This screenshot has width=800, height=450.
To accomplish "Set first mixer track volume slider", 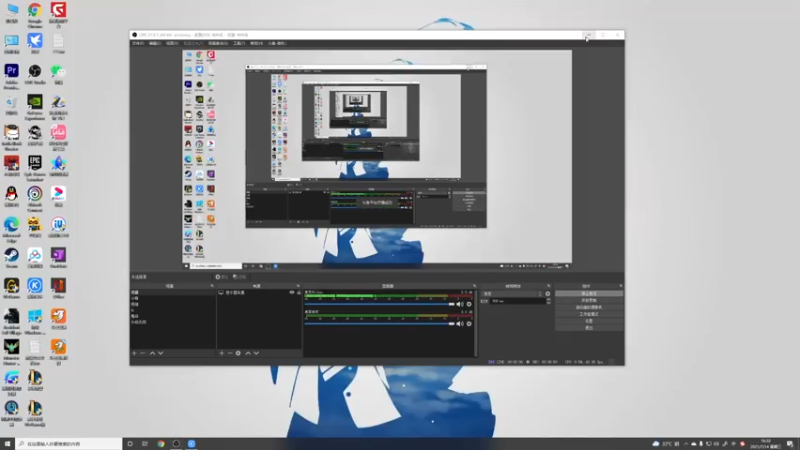I will [380, 304].
